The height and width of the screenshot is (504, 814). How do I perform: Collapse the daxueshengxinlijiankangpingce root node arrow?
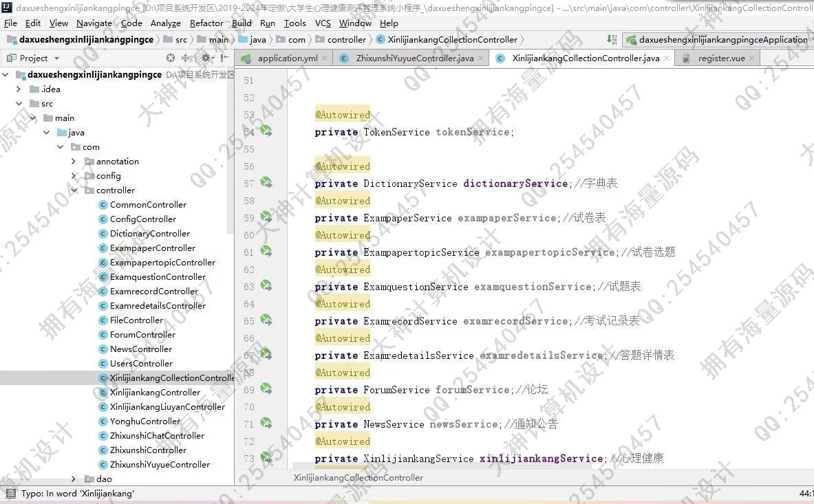pyautogui.click(x=6, y=75)
